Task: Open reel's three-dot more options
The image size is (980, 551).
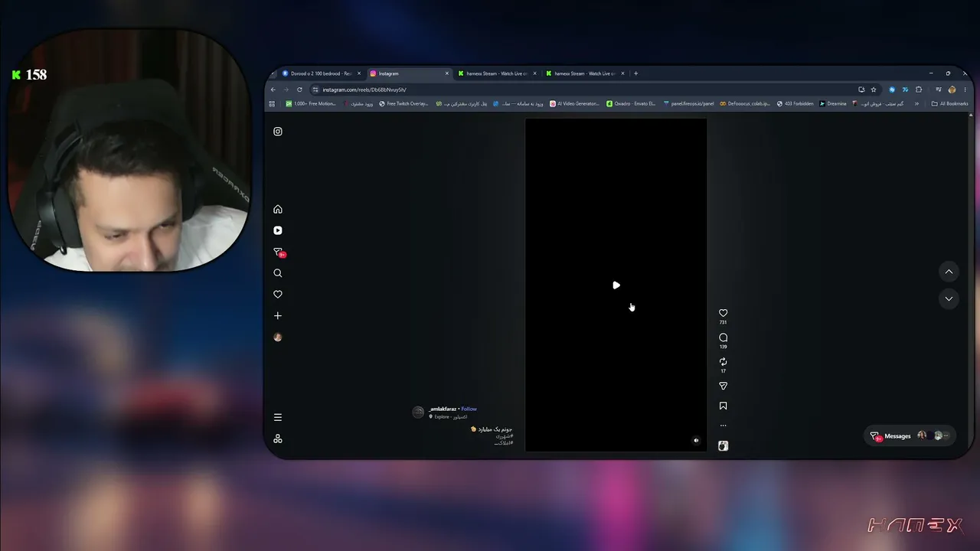Action: pos(723,425)
